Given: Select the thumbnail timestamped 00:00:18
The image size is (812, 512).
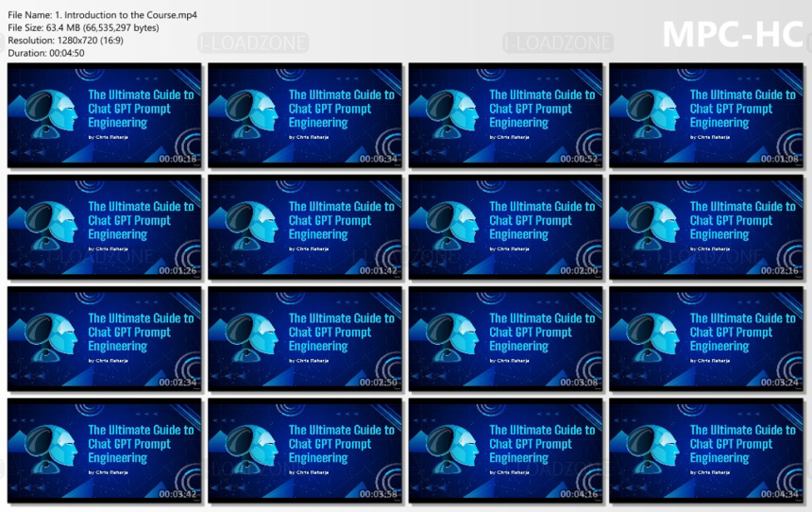Looking at the screenshot, I should pos(105,115).
